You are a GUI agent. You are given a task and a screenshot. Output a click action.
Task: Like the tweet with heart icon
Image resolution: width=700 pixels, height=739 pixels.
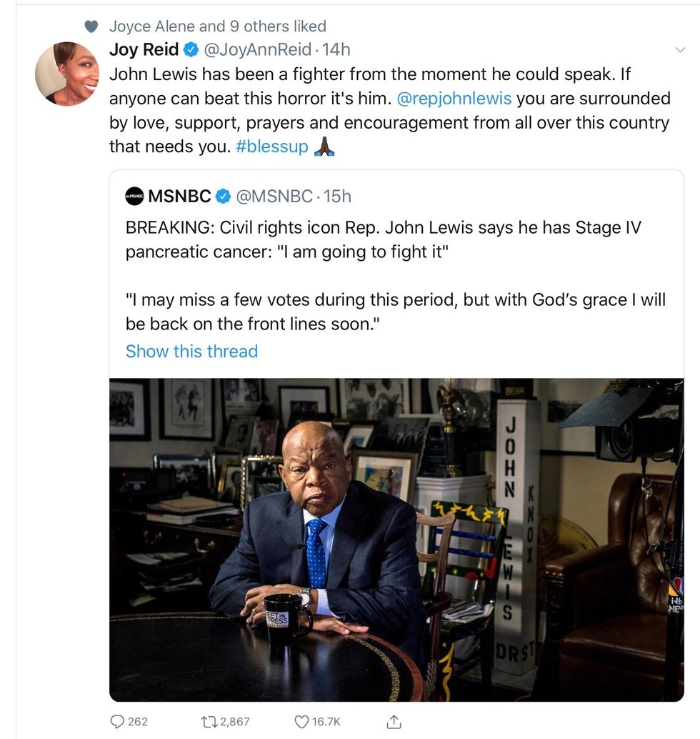pyautogui.click(x=302, y=721)
